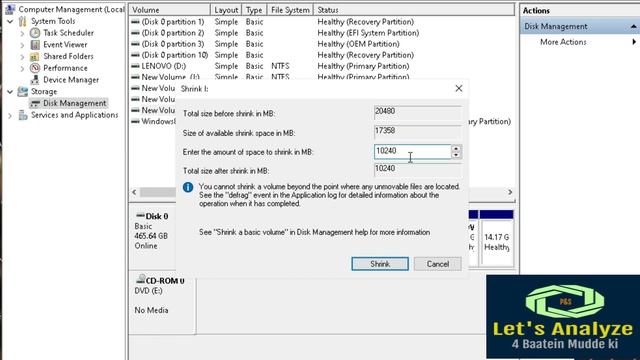Screen dimensions: 640x360
Task: Select the (Disk 0 partition 3) volume row
Action: point(322,44)
